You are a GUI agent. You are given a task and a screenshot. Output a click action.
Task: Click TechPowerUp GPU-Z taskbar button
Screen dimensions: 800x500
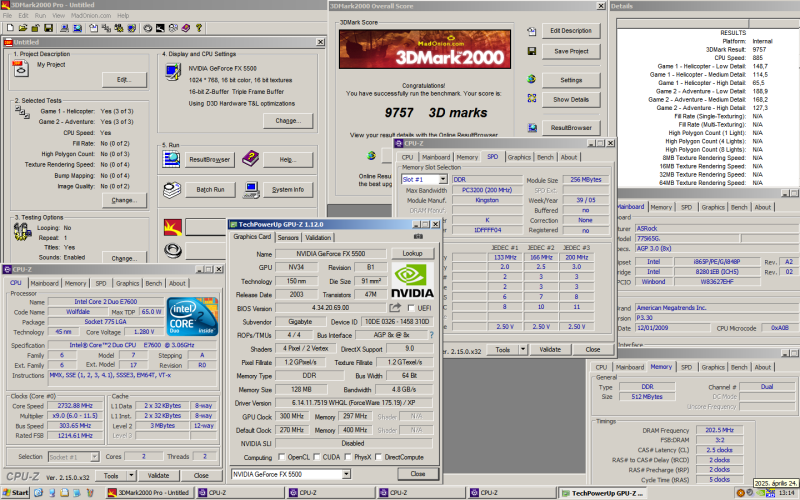(603, 493)
